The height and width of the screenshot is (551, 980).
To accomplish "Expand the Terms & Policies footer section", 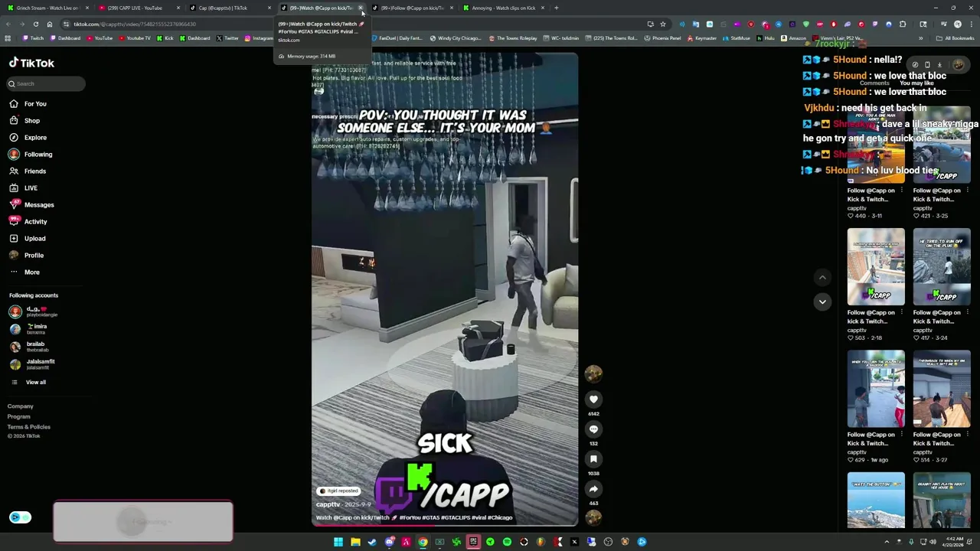I will coord(29,427).
